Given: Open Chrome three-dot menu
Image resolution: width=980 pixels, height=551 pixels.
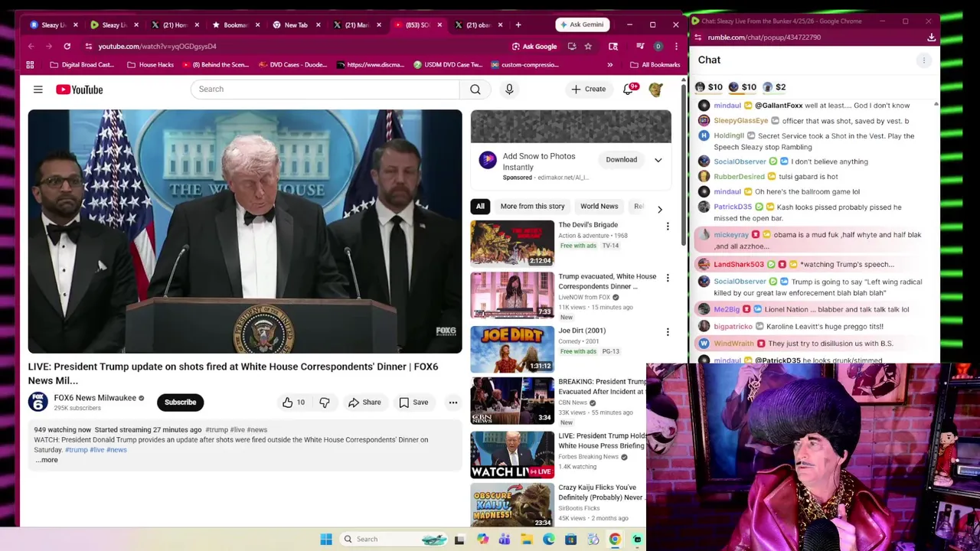Looking at the screenshot, I should point(676,47).
